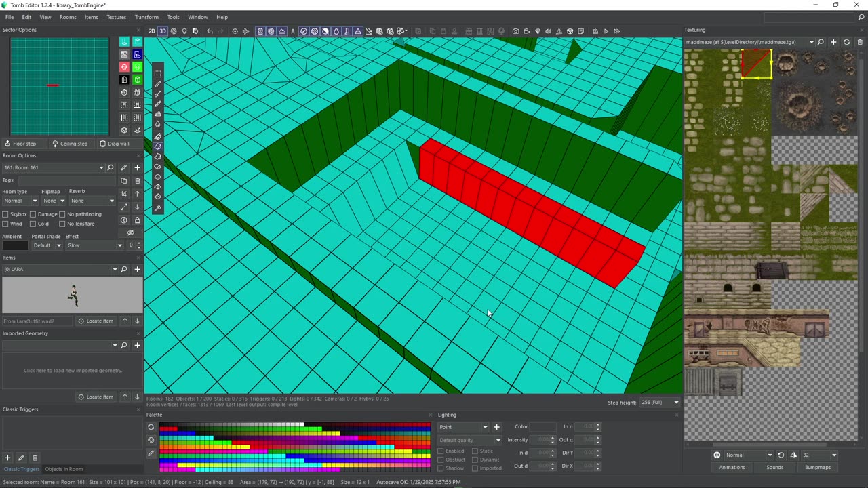The image size is (868, 488).
Task: Enable the Damage checkbox
Action: tap(33, 214)
